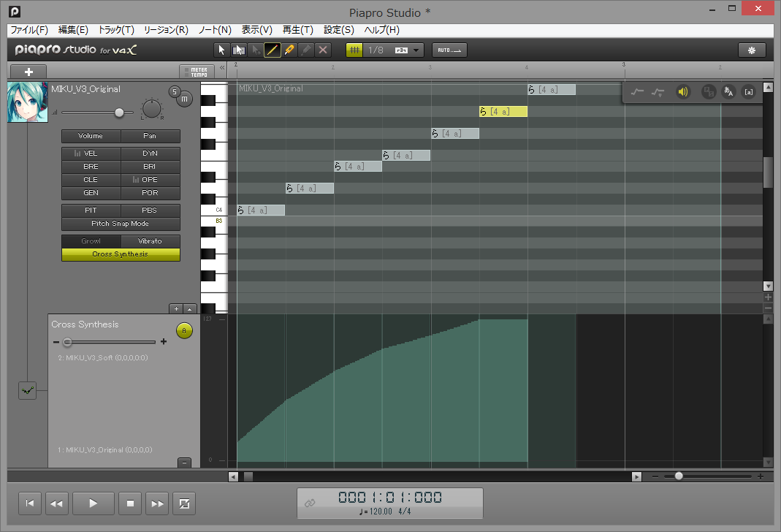
Task: Toggle the METER TEMPO button
Action: [197, 72]
